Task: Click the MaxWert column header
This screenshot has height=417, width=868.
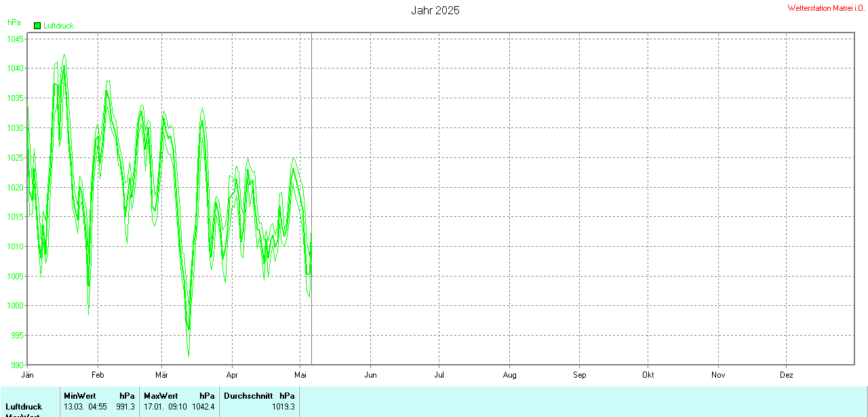Action: click(161, 396)
